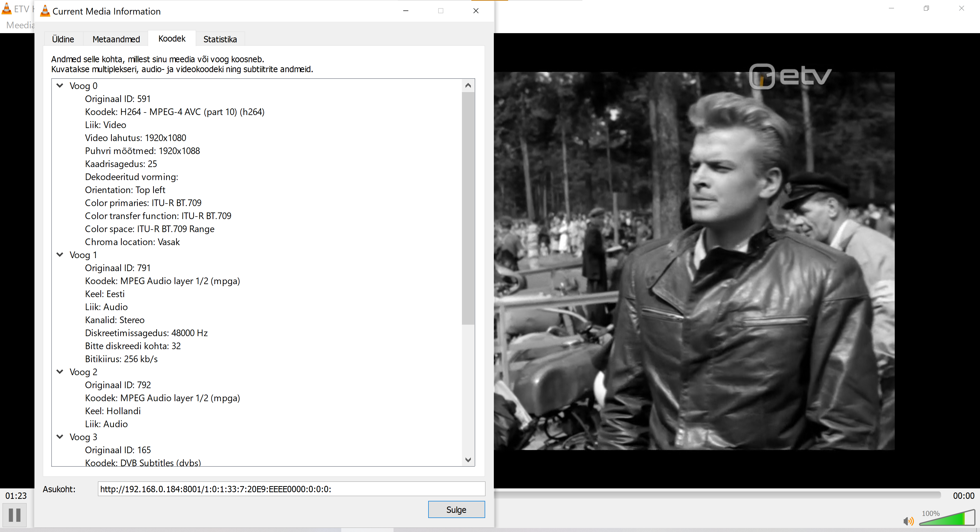Click the scrollbar down arrow in stream list

(x=468, y=460)
